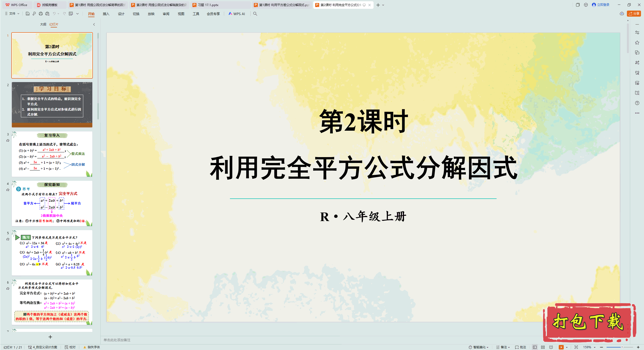This screenshot has width=644, height=350.
Task: Click 4_自定义设计方案 theme name in status bar
Action: pyautogui.click(x=43, y=347)
